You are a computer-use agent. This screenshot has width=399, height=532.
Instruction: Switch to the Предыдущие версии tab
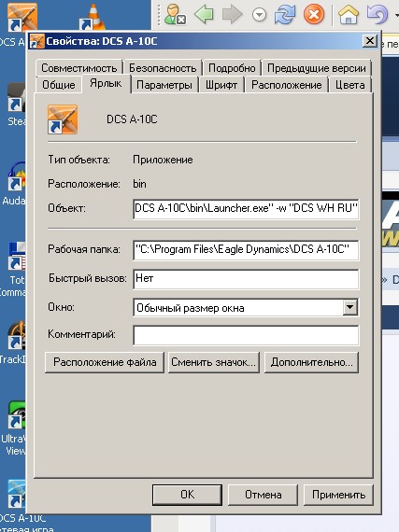[x=317, y=68]
